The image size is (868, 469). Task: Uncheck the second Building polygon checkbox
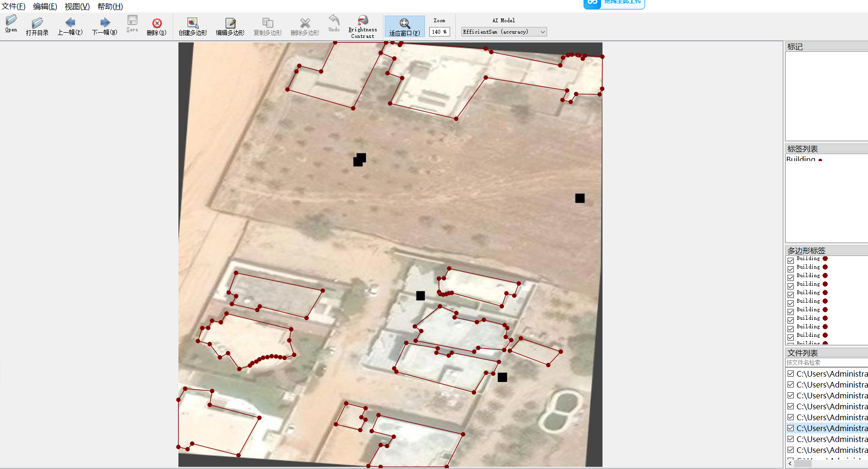click(791, 269)
